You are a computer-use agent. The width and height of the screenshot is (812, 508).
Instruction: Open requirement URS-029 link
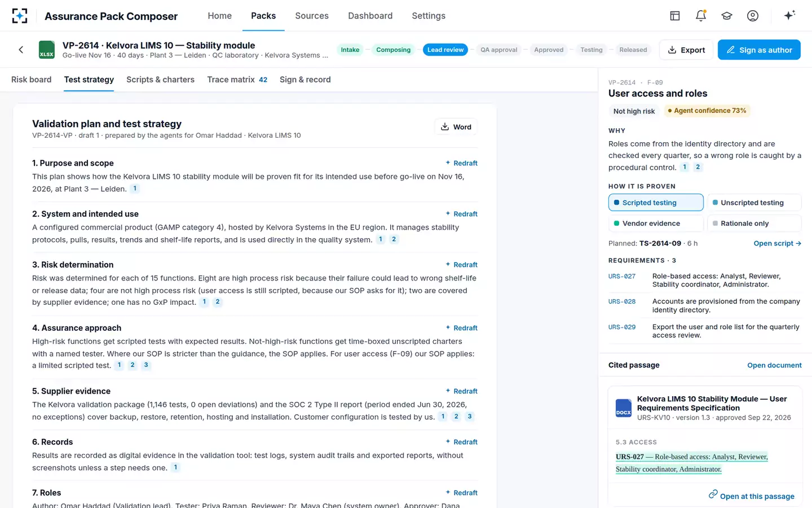point(622,327)
